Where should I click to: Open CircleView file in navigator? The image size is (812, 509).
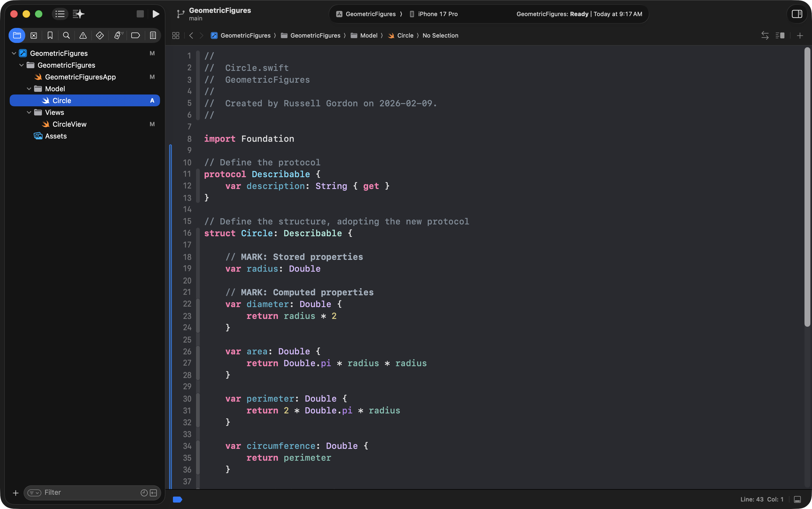pos(69,124)
